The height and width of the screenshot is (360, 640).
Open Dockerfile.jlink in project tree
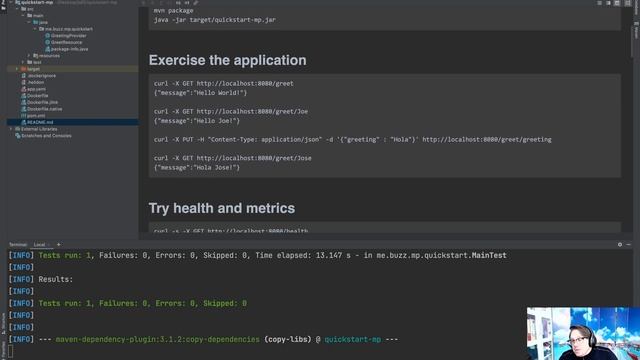(42, 102)
